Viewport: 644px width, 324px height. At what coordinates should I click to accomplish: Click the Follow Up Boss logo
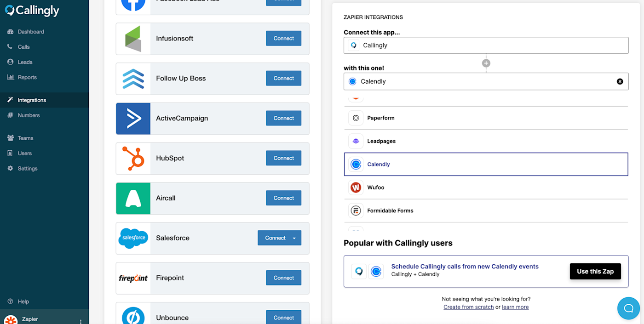click(x=133, y=79)
